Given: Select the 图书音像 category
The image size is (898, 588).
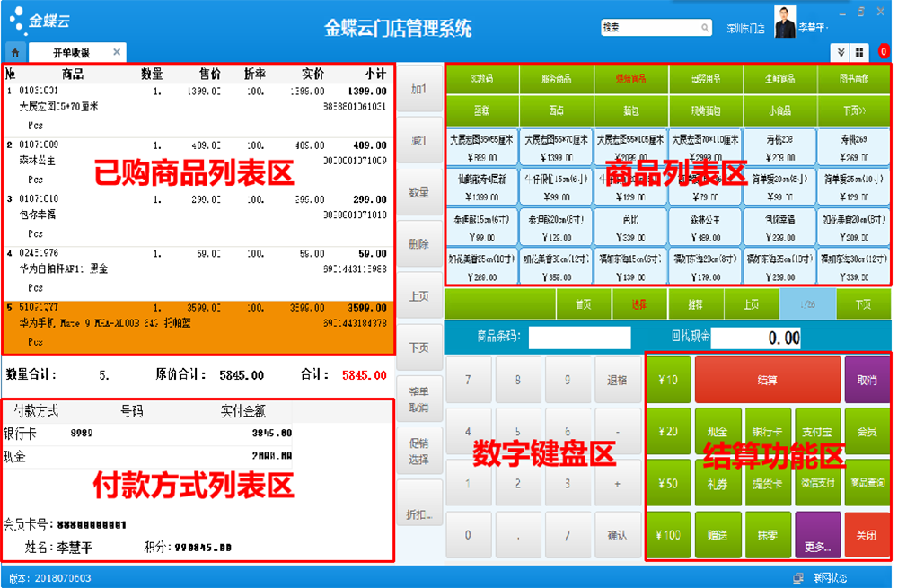Looking at the screenshot, I should (x=854, y=79).
